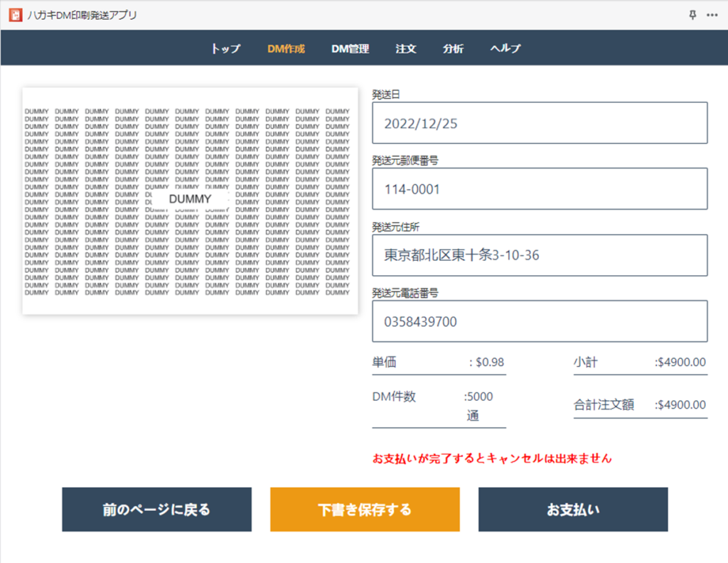Click into the 発送元電話番号 field
The height and width of the screenshot is (563, 728).
(540, 321)
